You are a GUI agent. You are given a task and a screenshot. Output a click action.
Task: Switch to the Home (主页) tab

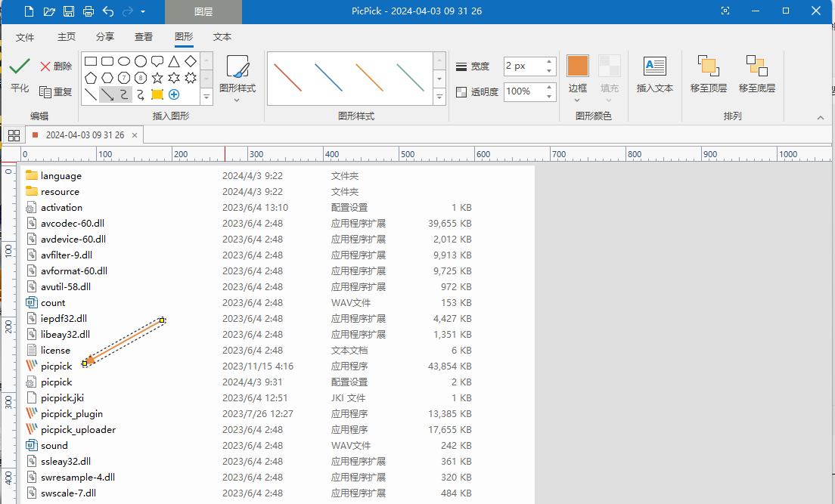67,37
